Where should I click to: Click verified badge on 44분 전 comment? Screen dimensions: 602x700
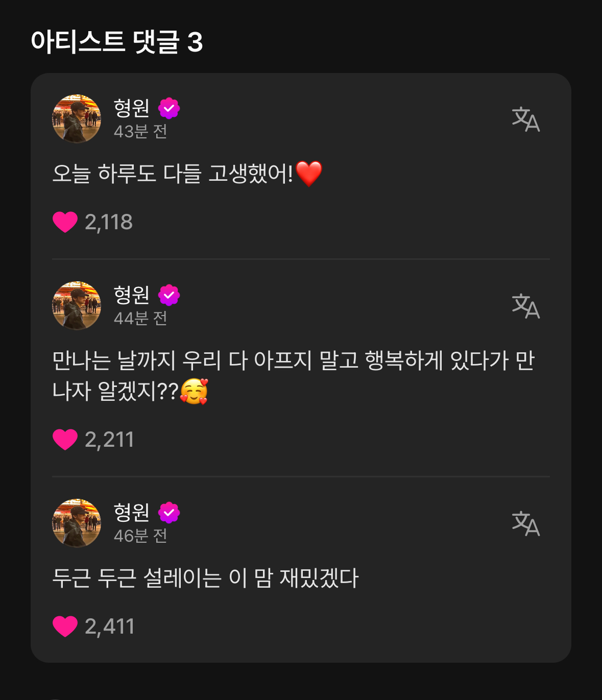pyautogui.click(x=168, y=295)
